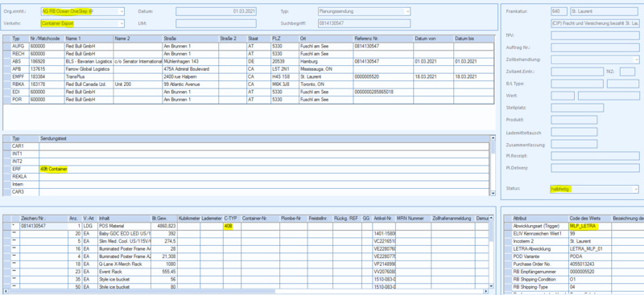Image resolution: width=644 pixels, height=295 pixels.
Task: Open the Status halbfertig dropdown
Action: [637, 189]
